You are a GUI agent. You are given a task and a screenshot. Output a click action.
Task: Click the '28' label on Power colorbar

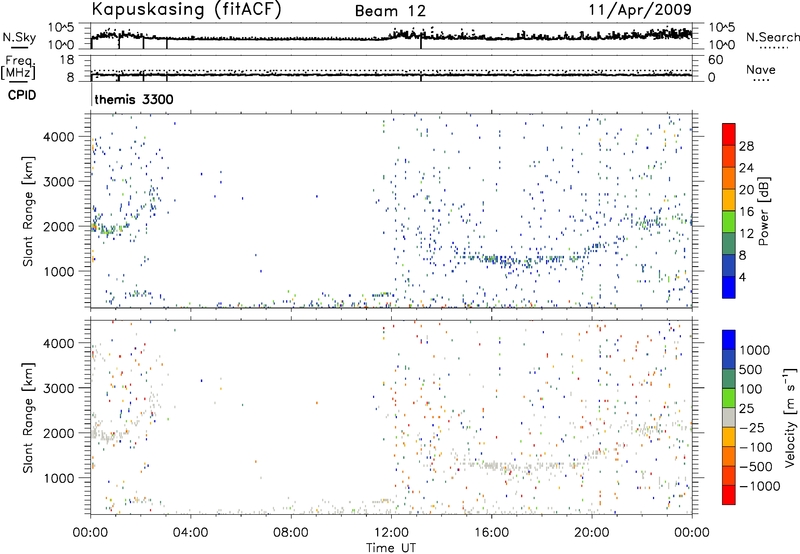[746, 146]
